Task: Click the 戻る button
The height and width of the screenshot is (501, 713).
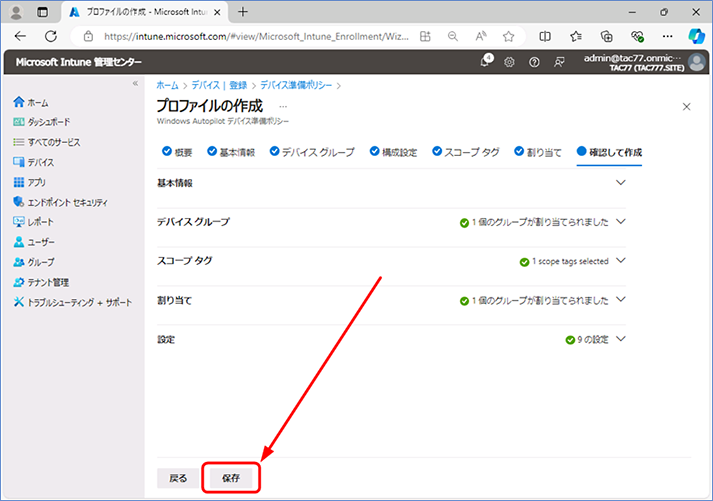Action: pyautogui.click(x=178, y=478)
